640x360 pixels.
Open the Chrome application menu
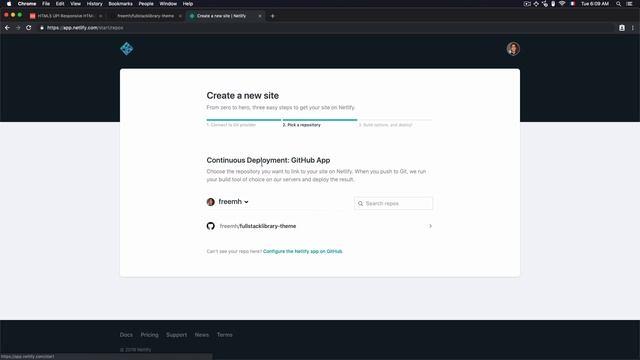tap(27, 4)
